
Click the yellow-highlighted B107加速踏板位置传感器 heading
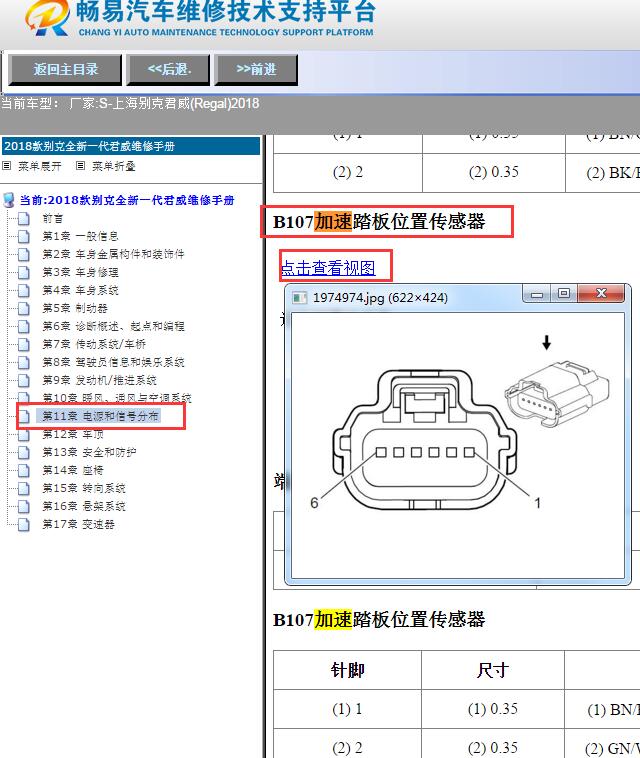(379, 620)
